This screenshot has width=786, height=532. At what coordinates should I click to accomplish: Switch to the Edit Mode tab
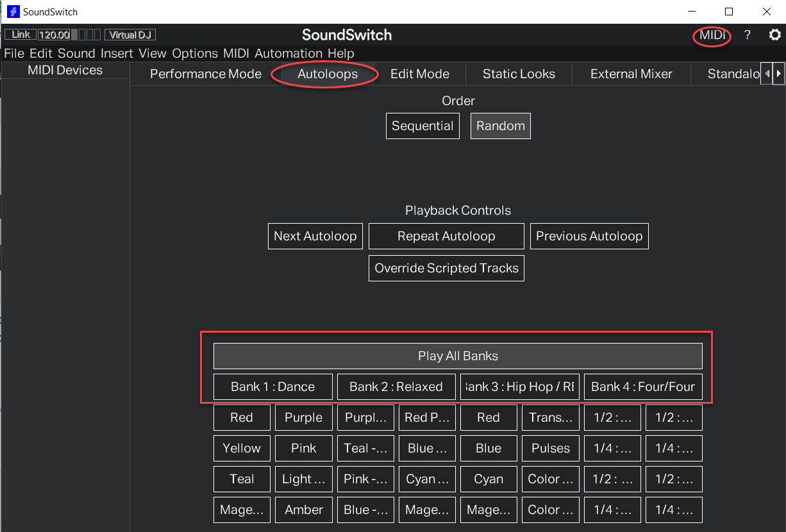tap(420, 74)
